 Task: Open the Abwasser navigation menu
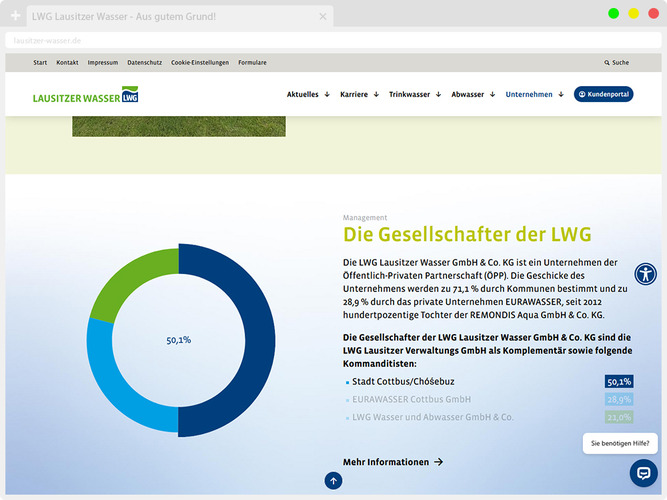click(x=472, y=95)
